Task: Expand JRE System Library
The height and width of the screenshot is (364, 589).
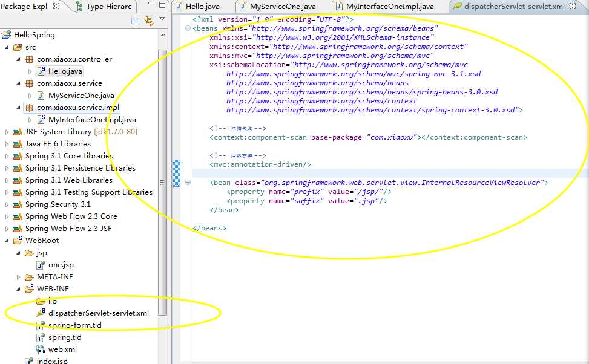Action: click(7, 132)
